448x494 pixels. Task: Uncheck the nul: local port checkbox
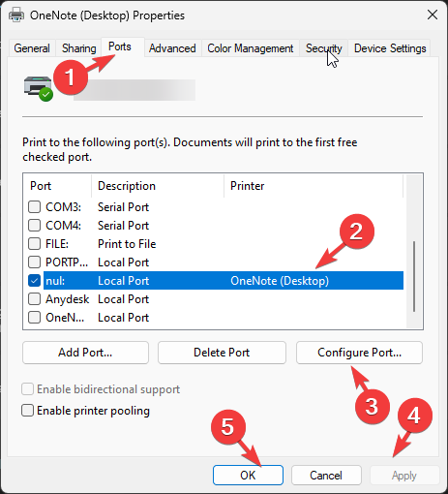coord(34,281)
